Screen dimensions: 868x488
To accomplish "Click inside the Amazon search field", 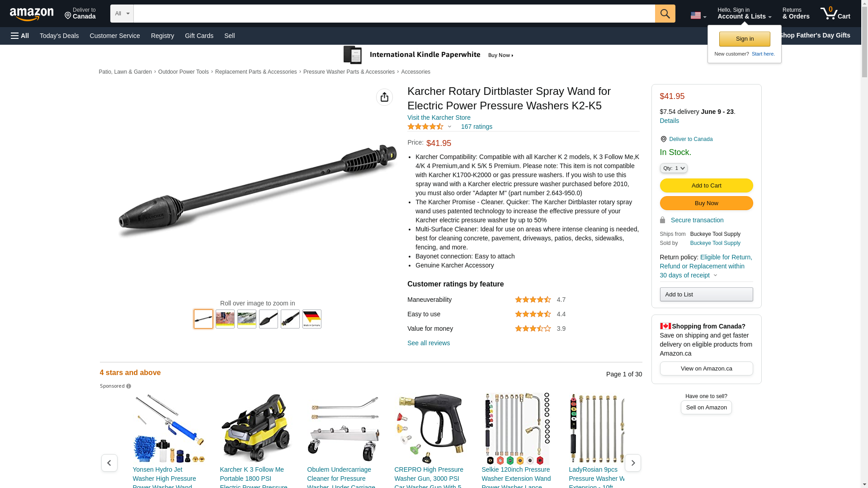I will pyautogui.click(x=394, y=14).
